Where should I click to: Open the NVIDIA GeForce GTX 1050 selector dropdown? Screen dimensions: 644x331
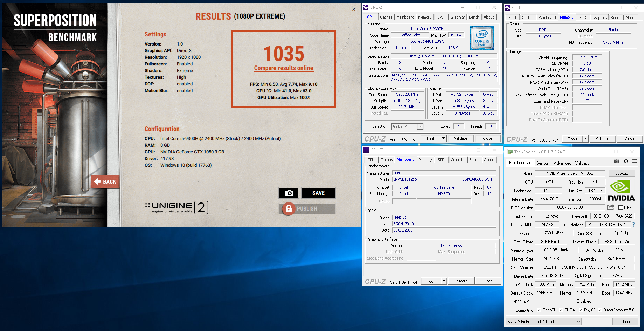(x=544, y=321)
